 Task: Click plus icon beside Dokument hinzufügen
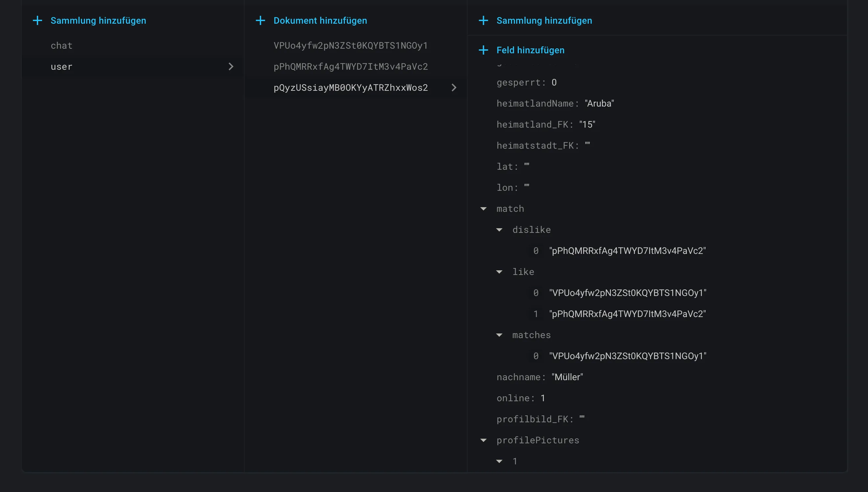pyautogui.click(x=260, y=21)
